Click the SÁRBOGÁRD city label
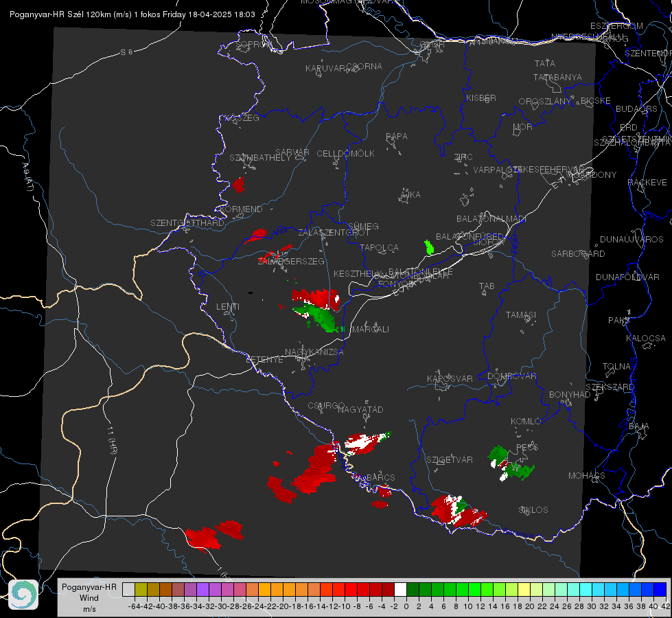This screenshot has width=672, height=618. click(x=578, y=254)
